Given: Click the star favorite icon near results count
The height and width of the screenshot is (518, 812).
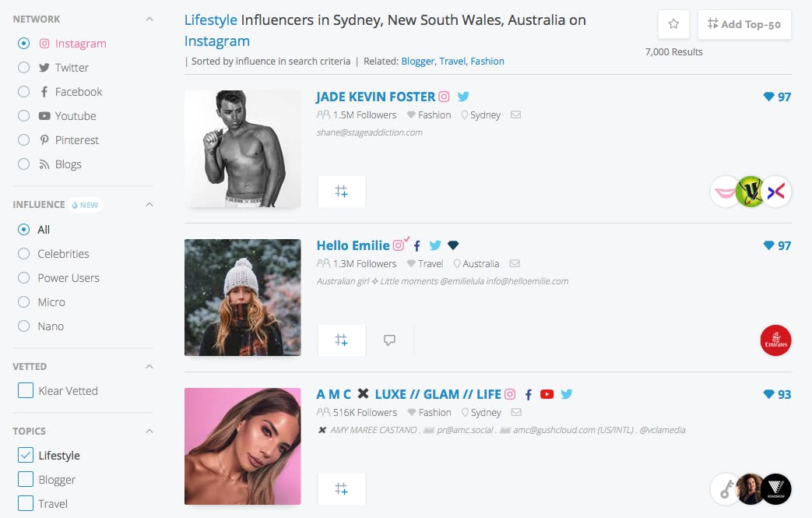Looking at the screenshot, I should pos(673,24).
